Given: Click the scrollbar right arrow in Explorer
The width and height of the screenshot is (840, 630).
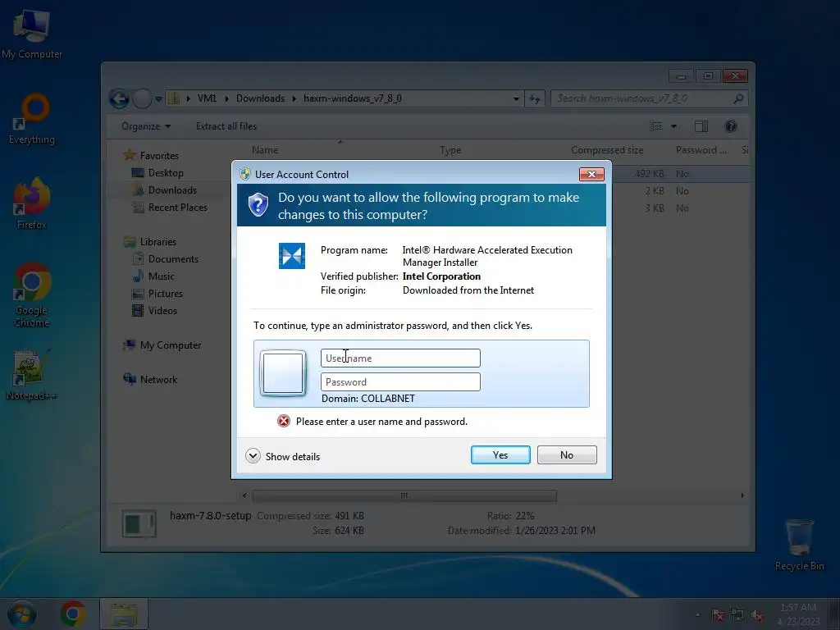Looking at the screenshot, I should 742,495.
